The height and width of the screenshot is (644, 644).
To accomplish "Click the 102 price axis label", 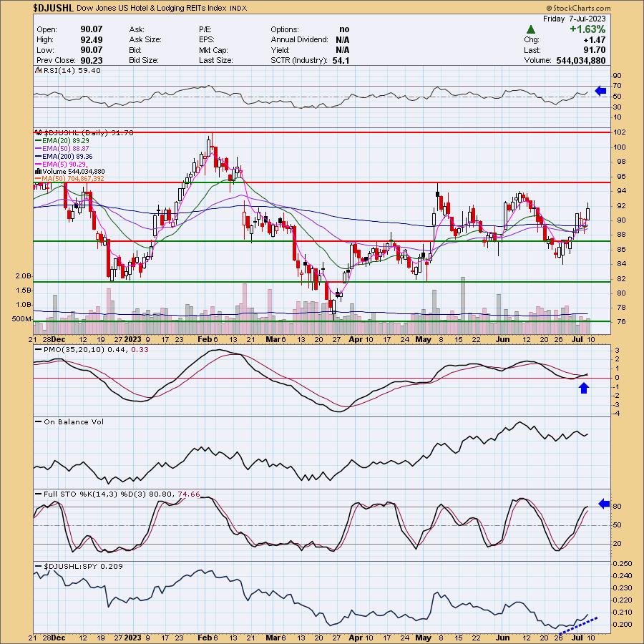I will (620, 132).
